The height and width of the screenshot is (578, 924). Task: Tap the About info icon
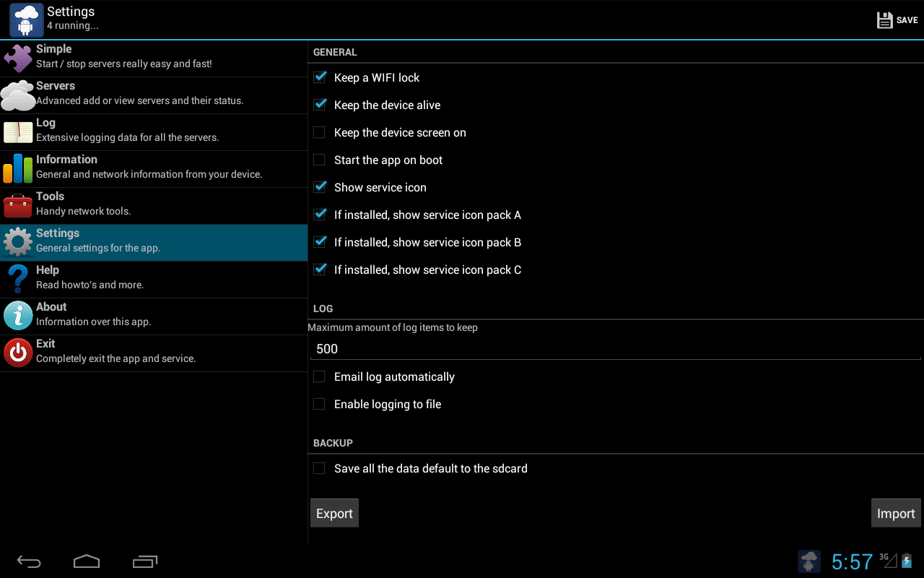point(17,316)
